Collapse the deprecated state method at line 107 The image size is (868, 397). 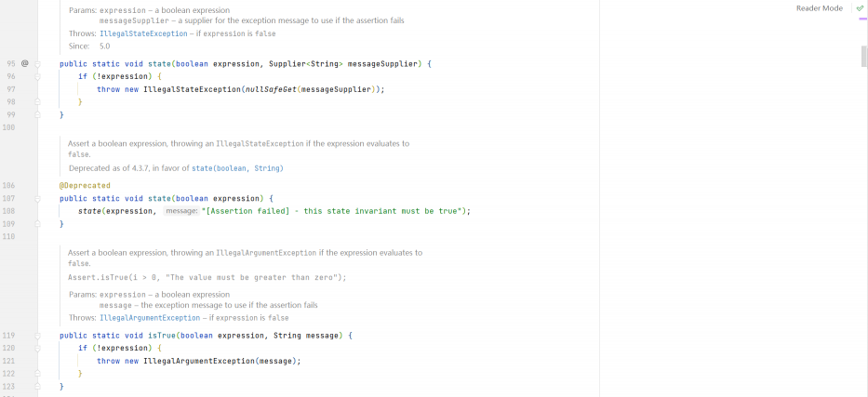pyautogui.click(x=38, y=198)
